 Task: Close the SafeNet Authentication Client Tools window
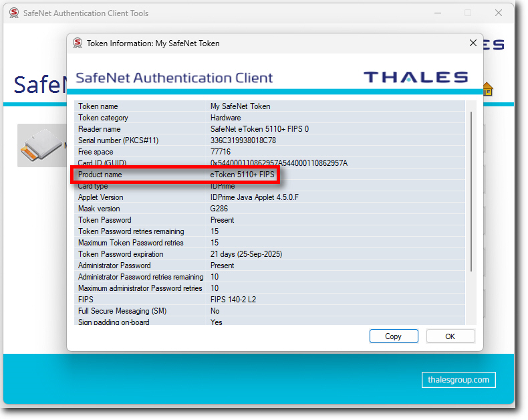[499, 13]
